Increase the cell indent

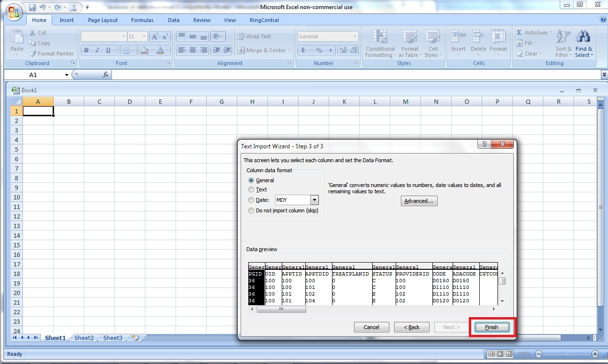[x=227, y=50]
